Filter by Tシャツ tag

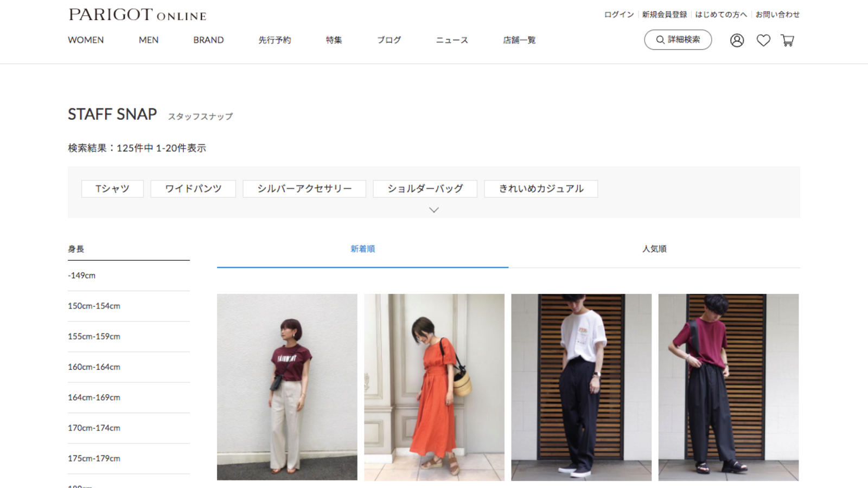point(112,189)
